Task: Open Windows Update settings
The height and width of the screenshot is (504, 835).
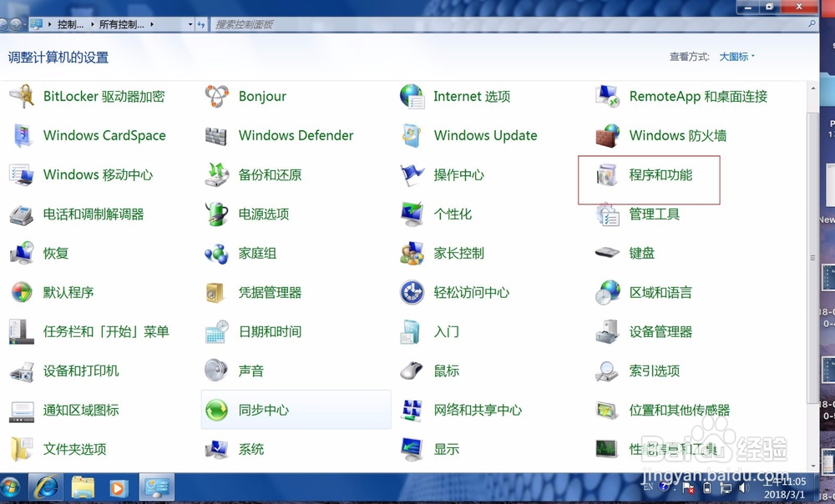Action: 486,135
